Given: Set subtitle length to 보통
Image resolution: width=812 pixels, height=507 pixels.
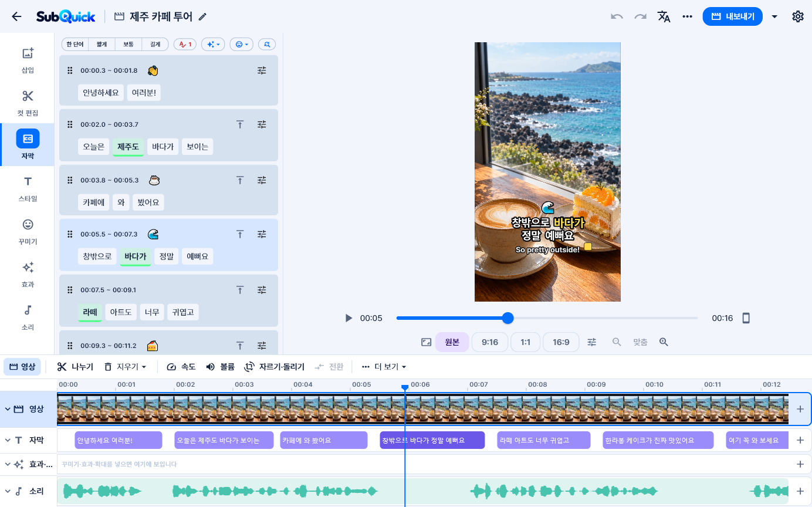Looking at the screenshot, I should pos(128,44).
